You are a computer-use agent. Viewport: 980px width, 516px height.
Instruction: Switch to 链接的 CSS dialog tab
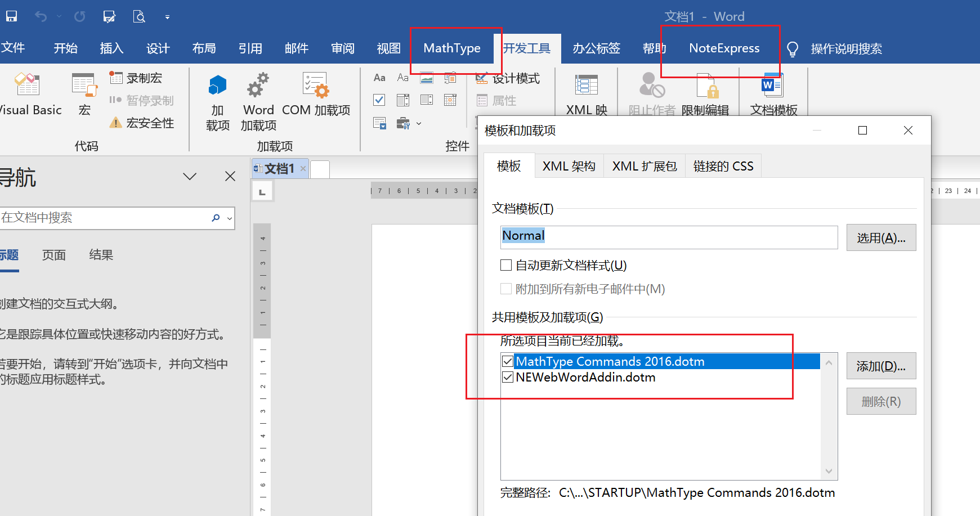click(x=723, y=166)
